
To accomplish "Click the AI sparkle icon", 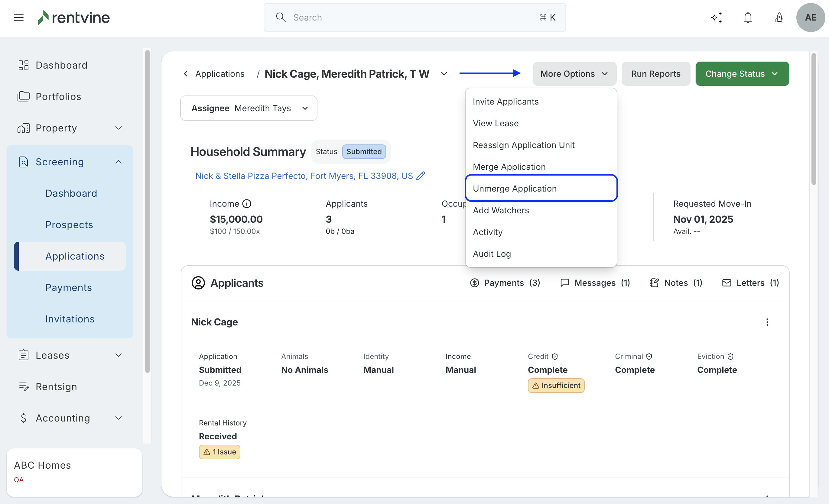I will click(x=717, y=18).
